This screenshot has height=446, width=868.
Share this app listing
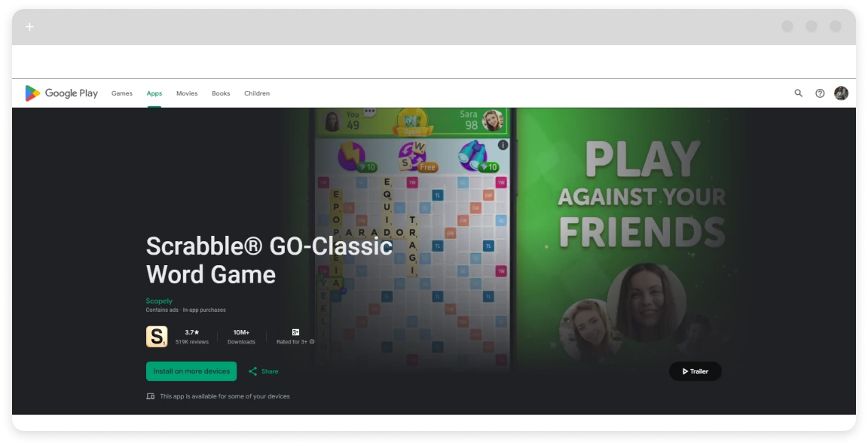(x=264, y=371)
